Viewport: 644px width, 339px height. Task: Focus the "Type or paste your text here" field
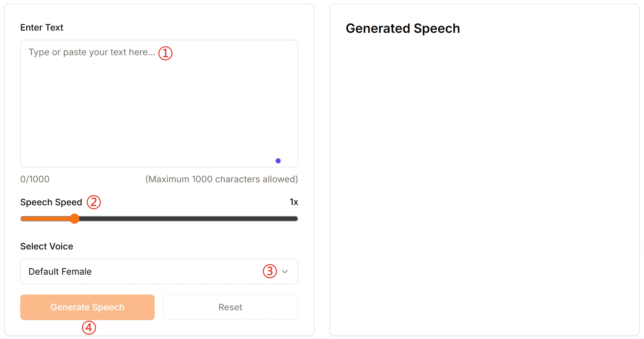pos(159,104)
